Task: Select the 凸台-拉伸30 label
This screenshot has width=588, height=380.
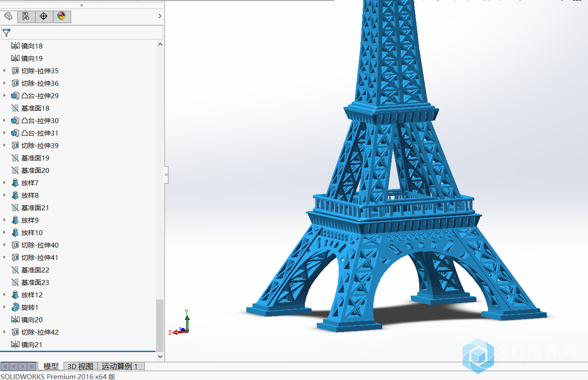Action: (x=40, y=120)
